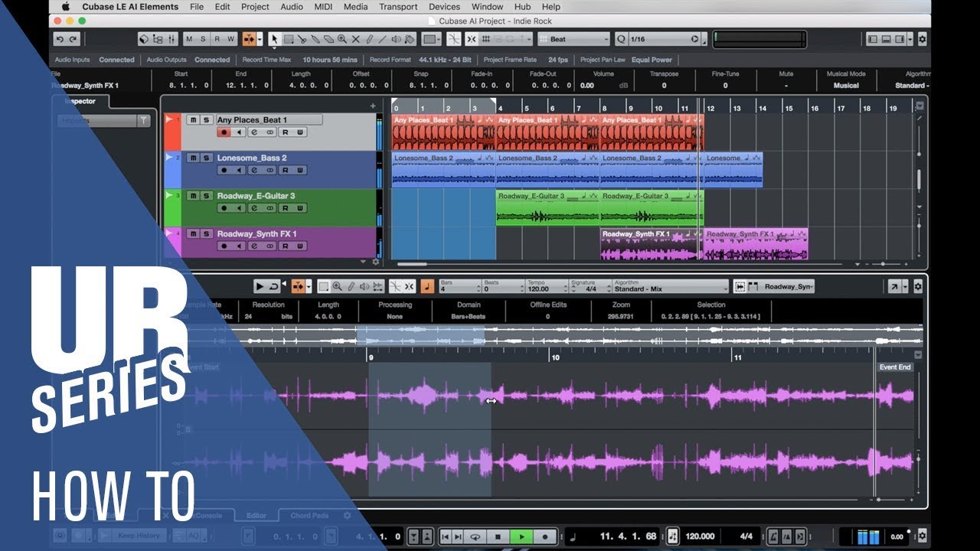Screen dimensions: 980x551
Task: Open track list settings gear icon
Action: [x=375, y=261]
